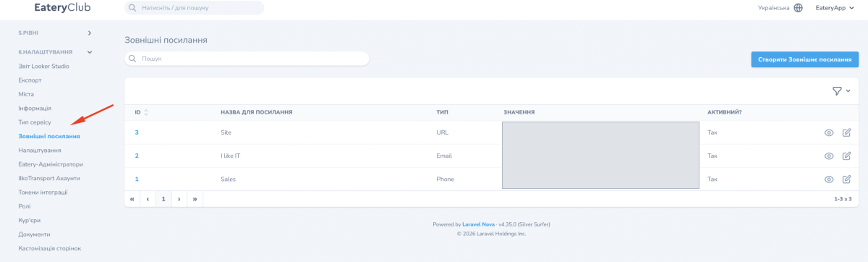Go to last page with » button
This screenshot has height=262, width=868.
(195, 198)
